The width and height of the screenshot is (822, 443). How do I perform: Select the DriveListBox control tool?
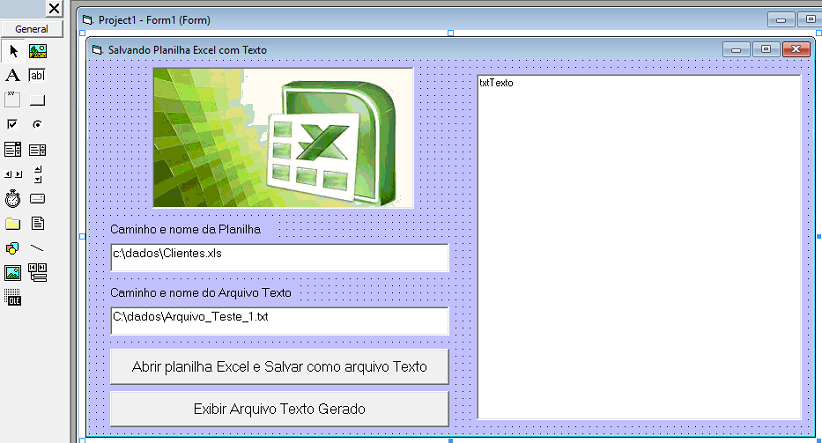[37, 199]
